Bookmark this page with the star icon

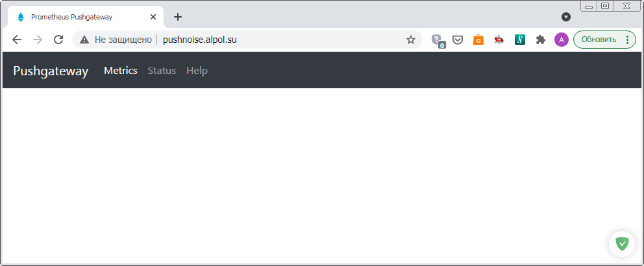(x=411, y=40)
